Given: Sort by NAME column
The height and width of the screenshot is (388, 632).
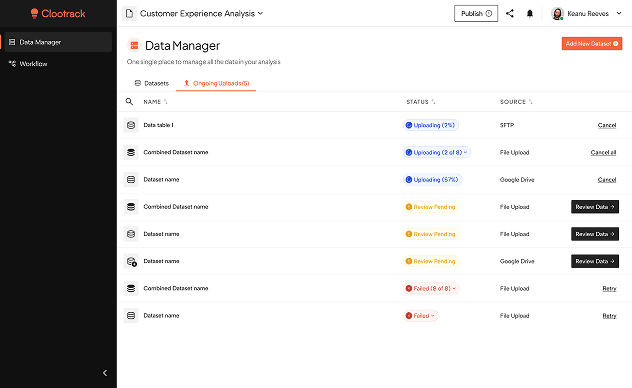Looking at the screenshot, I should (155, 102).
